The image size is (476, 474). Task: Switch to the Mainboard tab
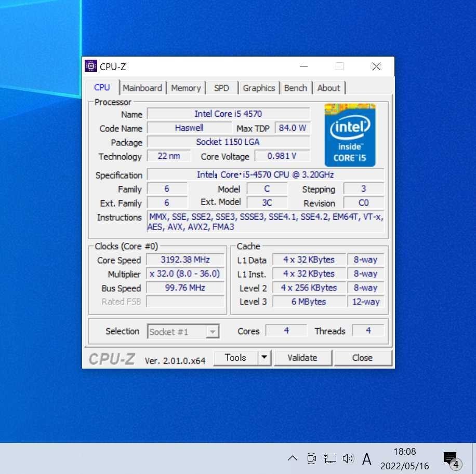[x=142, y=88]
